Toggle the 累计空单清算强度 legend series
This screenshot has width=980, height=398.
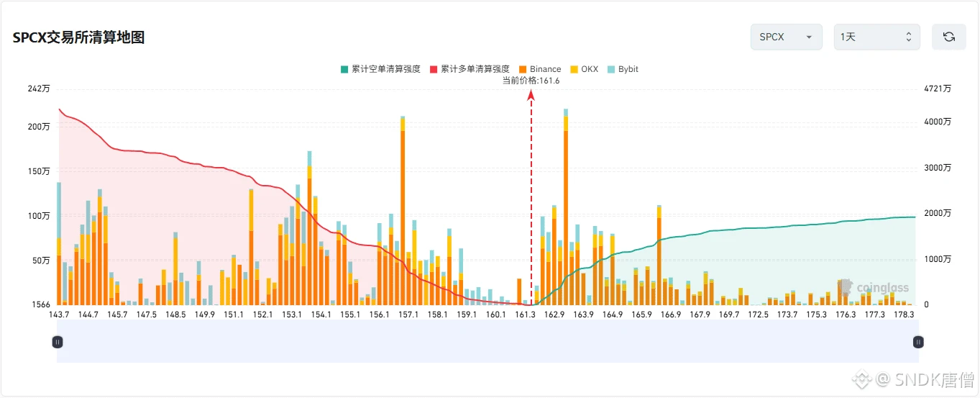tap(380, 69)
